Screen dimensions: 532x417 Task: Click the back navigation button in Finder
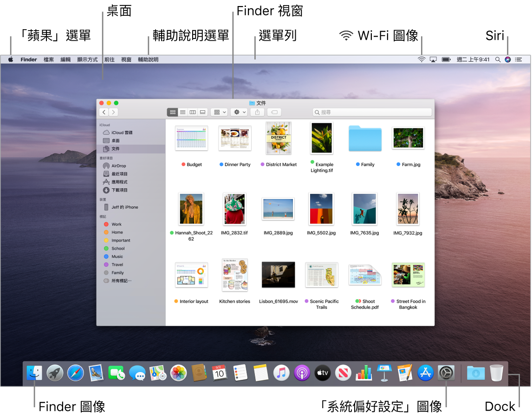pyautogui.click(x=104, y=112)
